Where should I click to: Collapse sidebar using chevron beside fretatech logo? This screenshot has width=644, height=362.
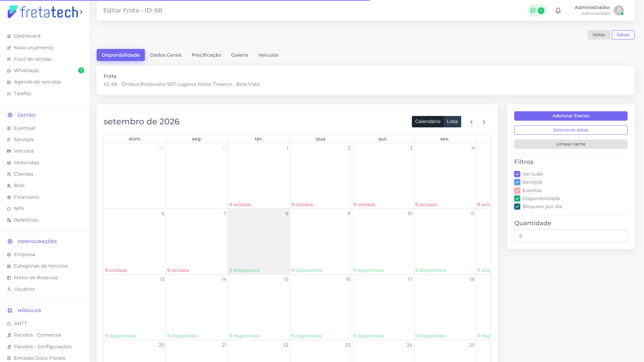81,12
